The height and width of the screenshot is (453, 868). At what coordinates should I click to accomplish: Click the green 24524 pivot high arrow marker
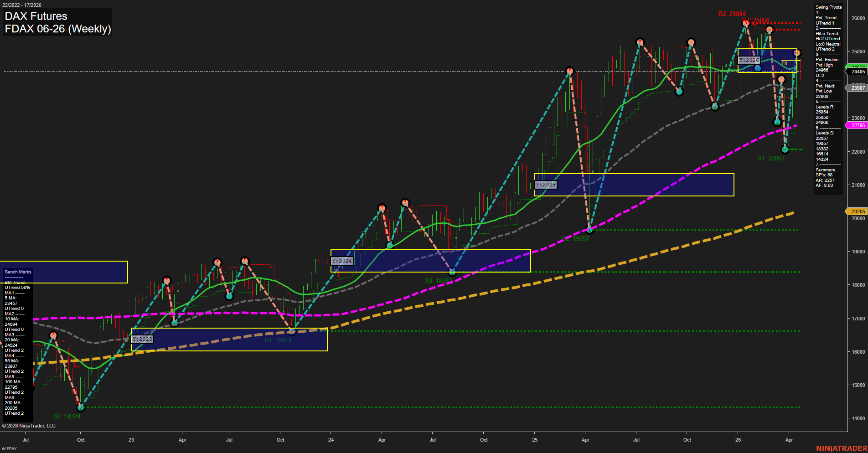tap(857, 66)
